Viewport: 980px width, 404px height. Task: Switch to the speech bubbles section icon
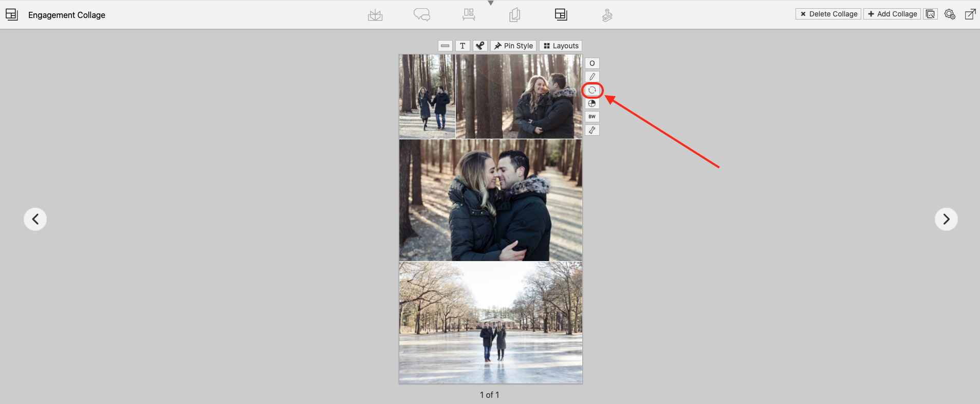[x=422, y=15]
